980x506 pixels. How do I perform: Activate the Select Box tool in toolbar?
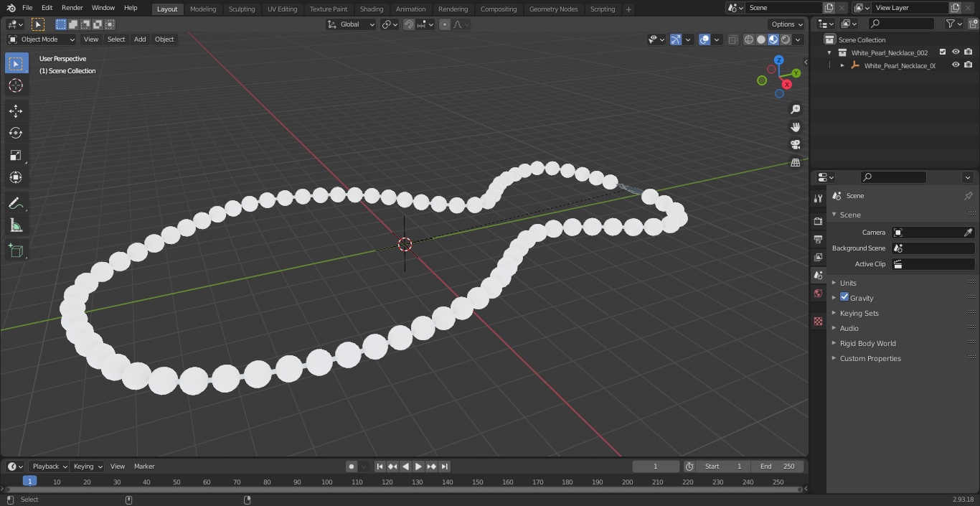pos(16,63)
